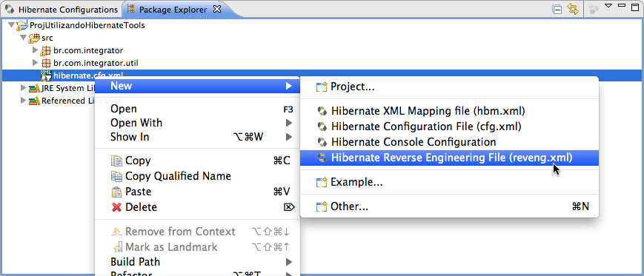Screen dimensions: 644x276
Task: Expand JRE System Library node
Action: (x=24, y=88)
